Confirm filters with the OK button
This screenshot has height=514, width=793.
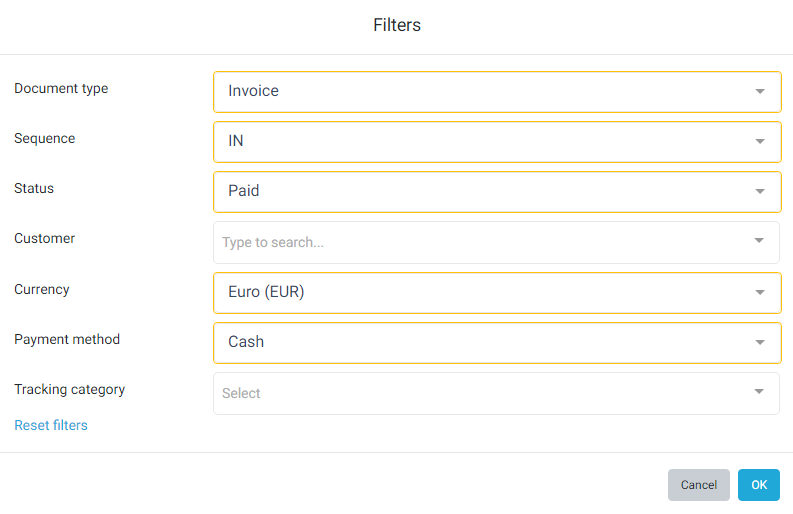pos(759,485)
